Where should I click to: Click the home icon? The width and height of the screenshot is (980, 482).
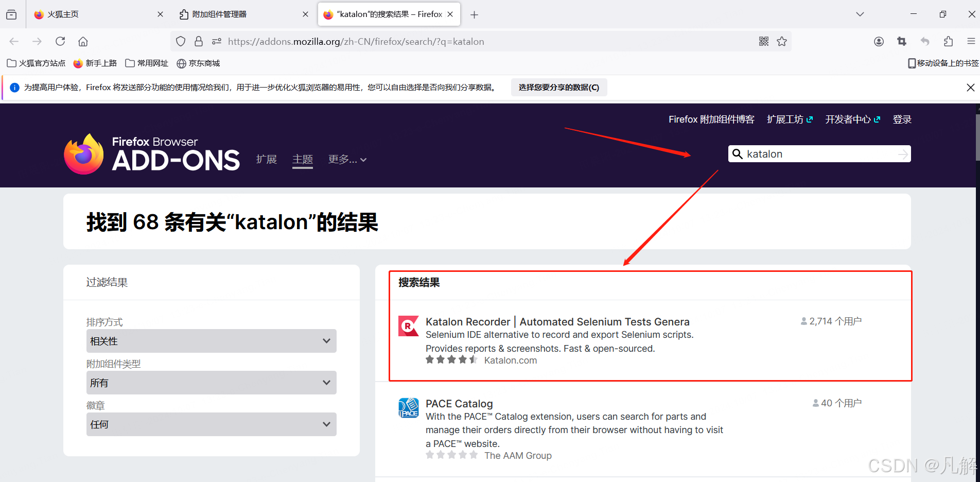pyautogui.click(x=83, y=41)
